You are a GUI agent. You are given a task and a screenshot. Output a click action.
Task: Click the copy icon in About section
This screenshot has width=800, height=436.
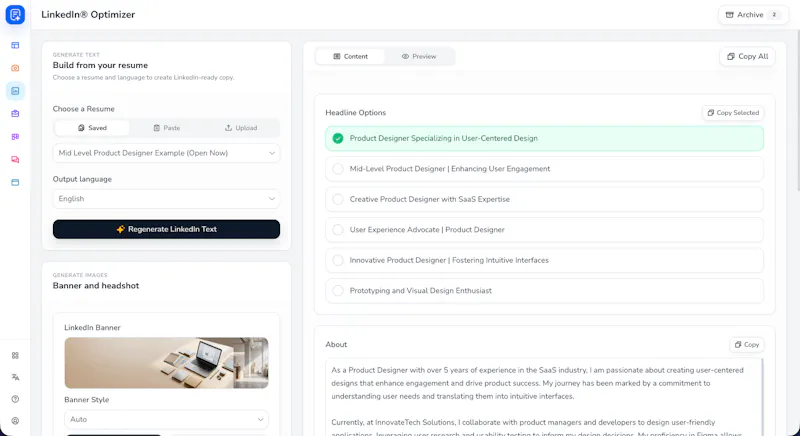tap(738, 345)
